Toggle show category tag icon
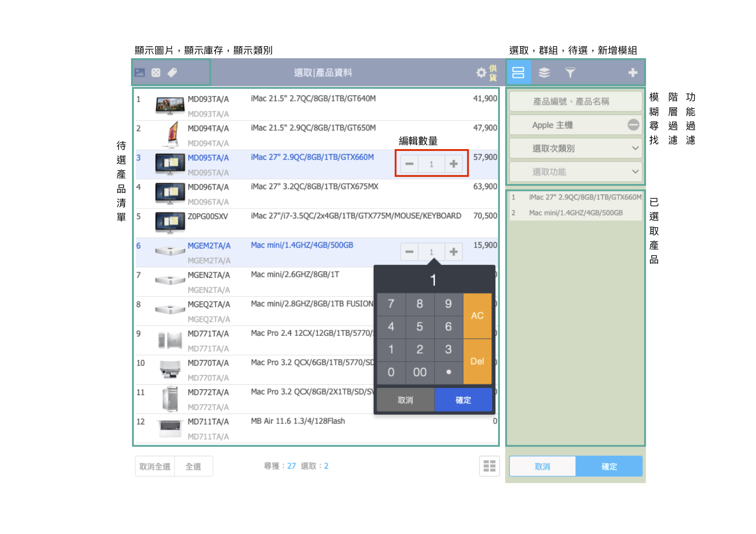The height and width of the screenshot is (534, 756). (x=172, y=72)
